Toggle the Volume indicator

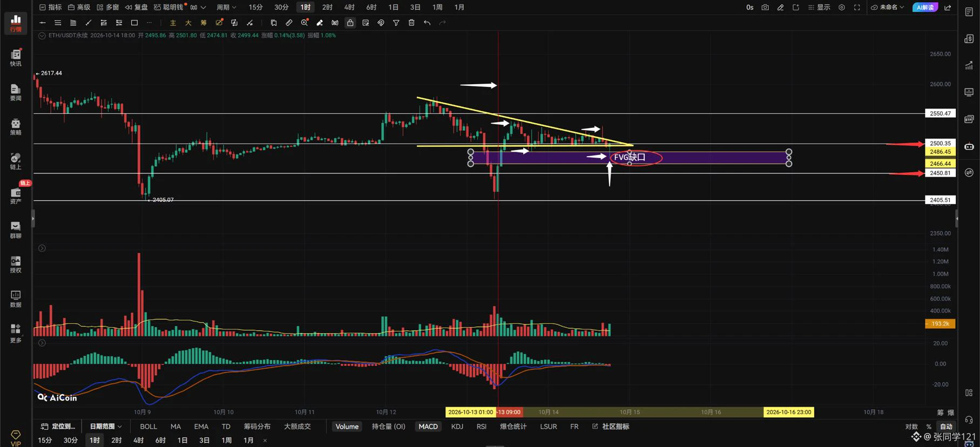pyautogui.click(x=347, y=426)
